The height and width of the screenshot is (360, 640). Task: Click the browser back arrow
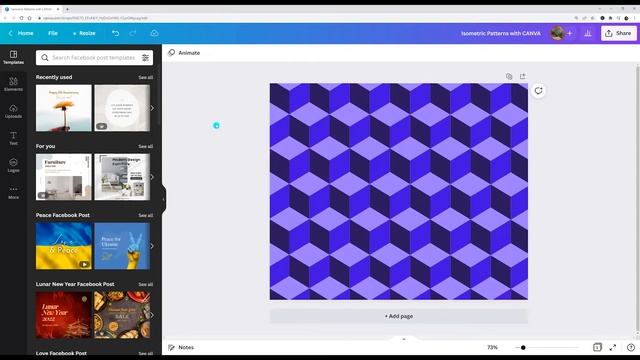[x=5, y=18]
